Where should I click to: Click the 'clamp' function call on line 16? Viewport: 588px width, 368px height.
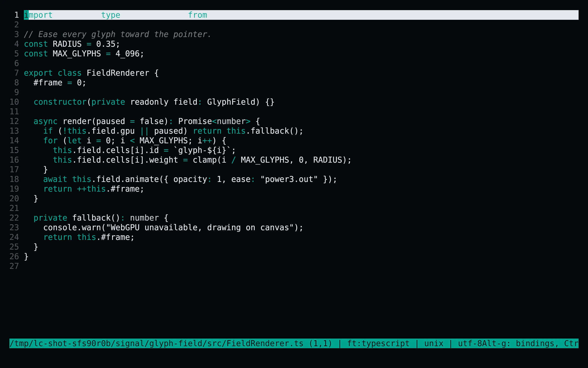tap(205, 160)
